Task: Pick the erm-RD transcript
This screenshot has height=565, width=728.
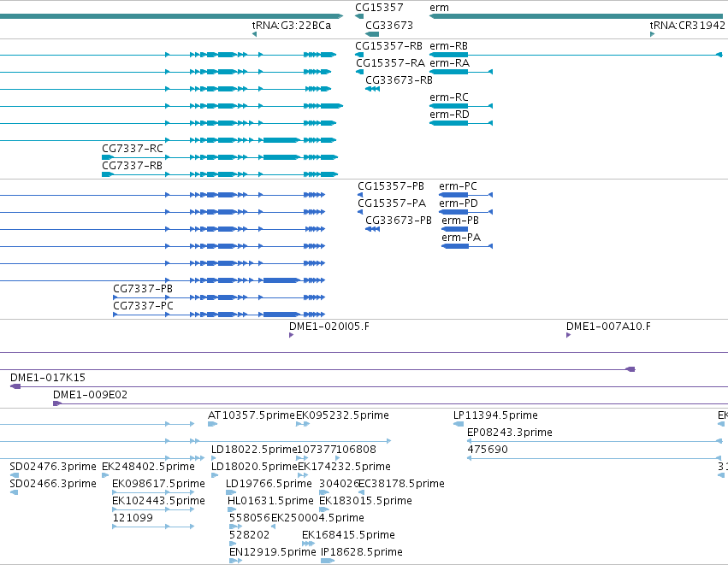Action: click(461, 123)
